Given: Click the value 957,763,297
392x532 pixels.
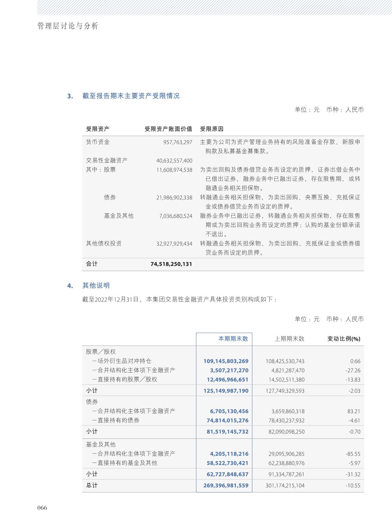Looking at the screenshot, I should (x=178, y=142).
